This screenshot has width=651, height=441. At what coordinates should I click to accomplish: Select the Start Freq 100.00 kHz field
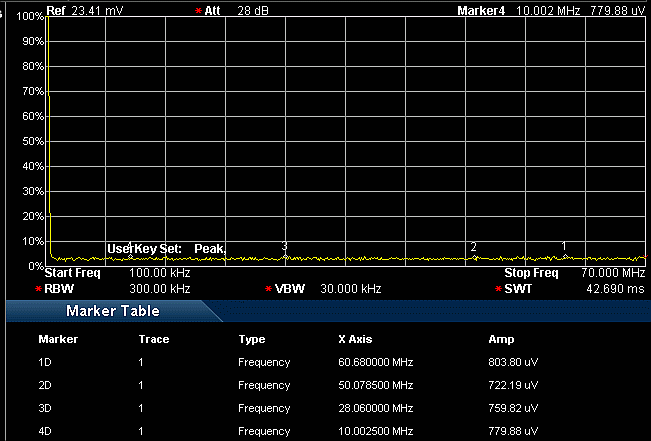(117, 273)
